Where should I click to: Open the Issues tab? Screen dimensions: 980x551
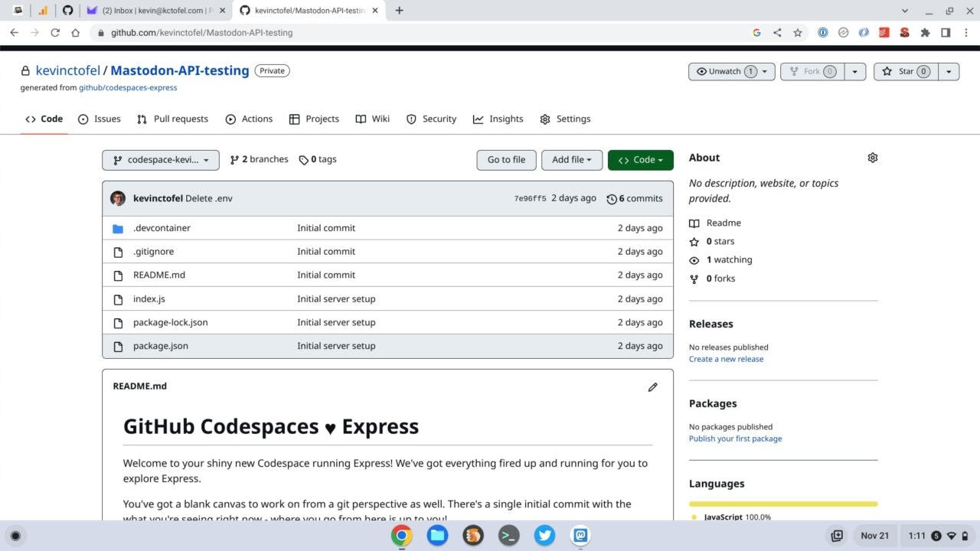(x=100, y=119)
